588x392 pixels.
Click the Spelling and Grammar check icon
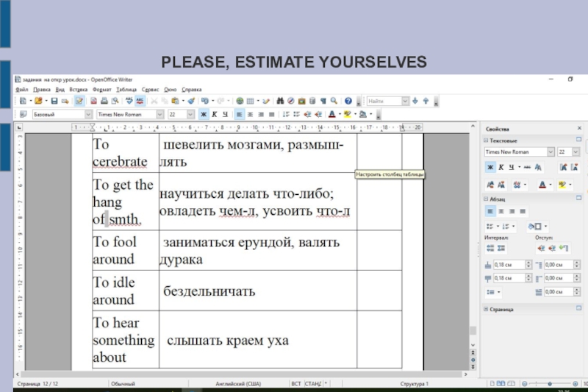click(x=129, y=101)
